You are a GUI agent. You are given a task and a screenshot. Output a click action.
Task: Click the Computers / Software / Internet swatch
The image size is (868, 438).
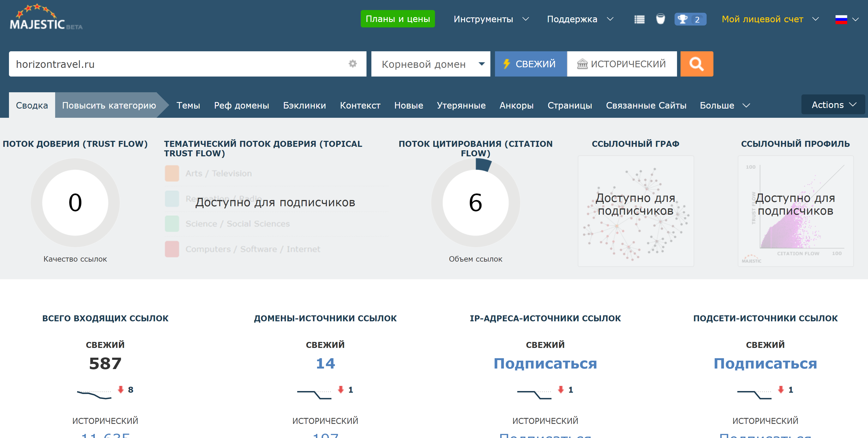point(172,249)
